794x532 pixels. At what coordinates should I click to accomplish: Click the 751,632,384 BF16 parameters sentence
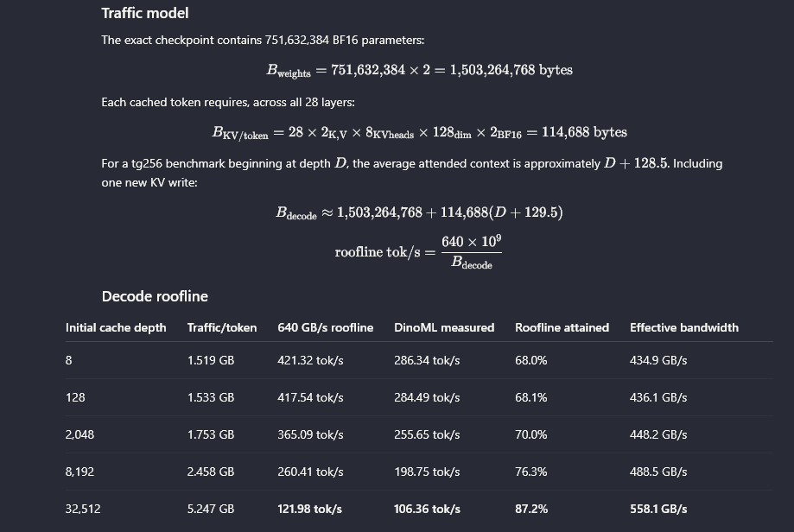pos(263,40)
